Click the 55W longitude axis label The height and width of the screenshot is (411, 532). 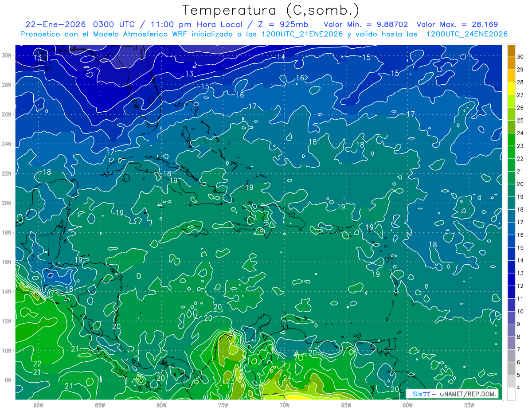(x=469, y=405)
